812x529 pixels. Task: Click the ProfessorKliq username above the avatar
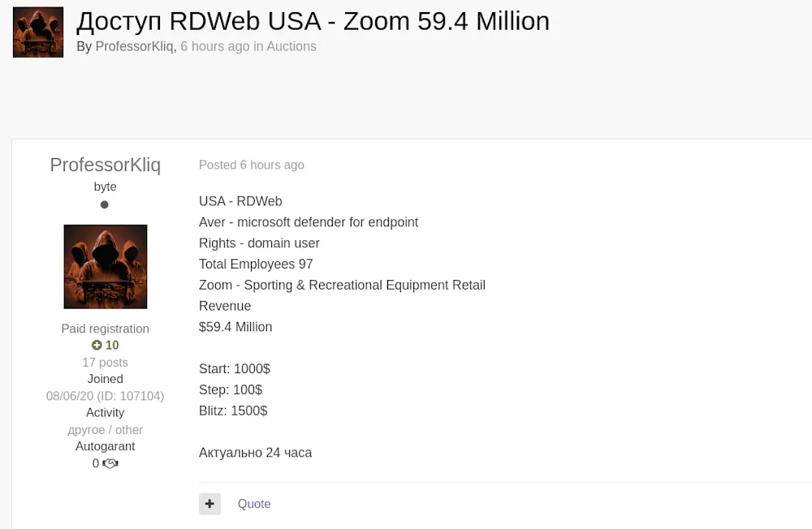point(105,165)
